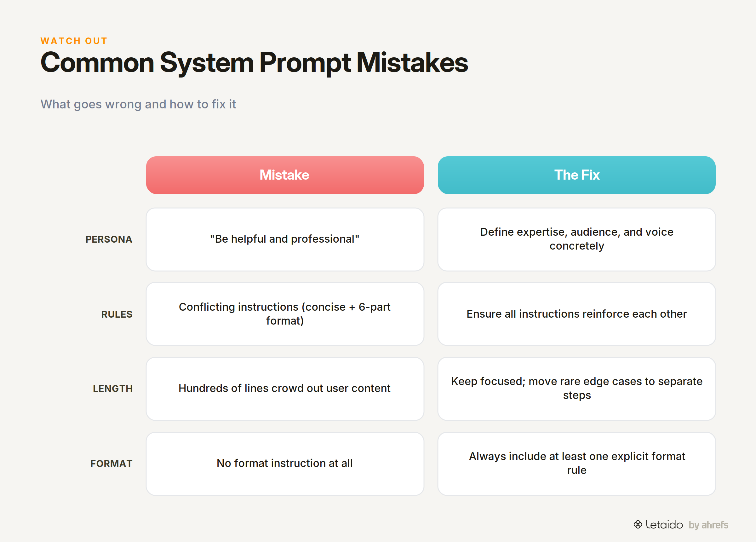Screen dimensions: 756x542
Task: Click the Letaido brand name text
Action: click(x=664, y=525)
